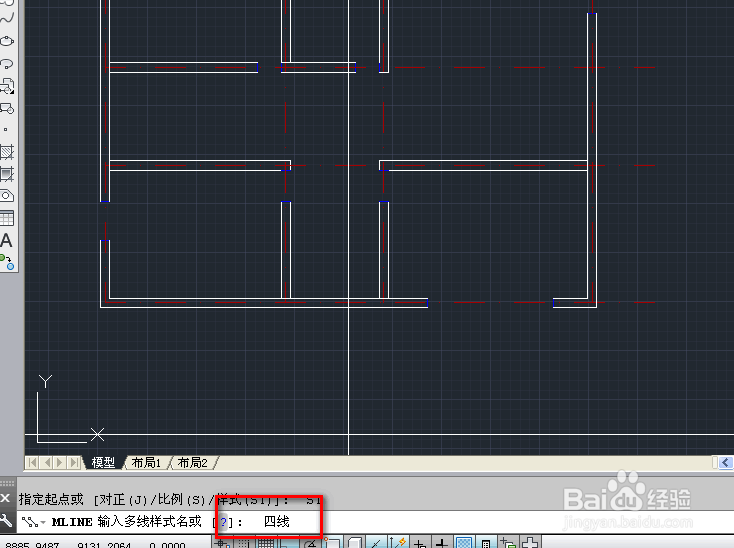734x548 pixels.
Task: Toggle Dynamic UCS in status bar
Action: tap(397, 542)
